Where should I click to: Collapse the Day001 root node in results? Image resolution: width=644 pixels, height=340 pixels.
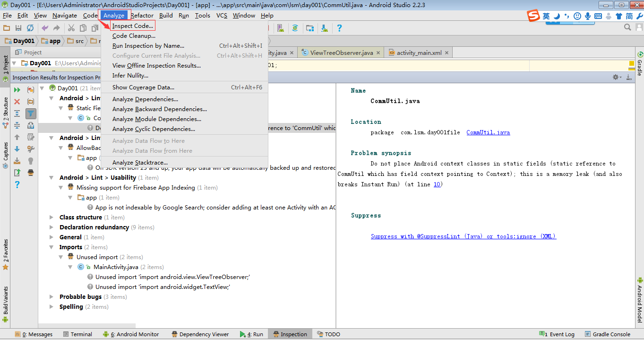point(43,88)
